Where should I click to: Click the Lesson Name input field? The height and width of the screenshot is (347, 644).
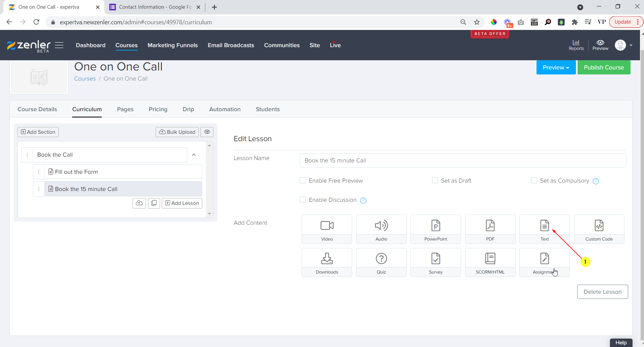pyautogui.click(x=462, y=160)
